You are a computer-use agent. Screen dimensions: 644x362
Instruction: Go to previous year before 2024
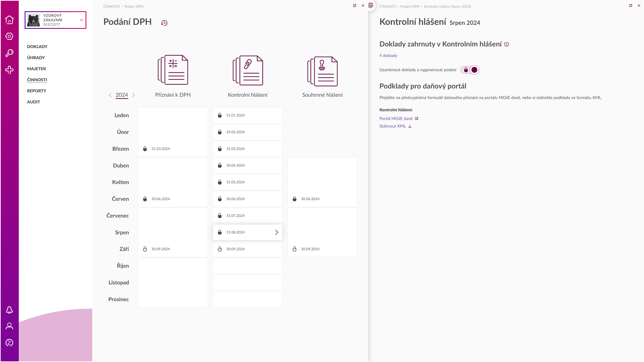click(110, 95)
